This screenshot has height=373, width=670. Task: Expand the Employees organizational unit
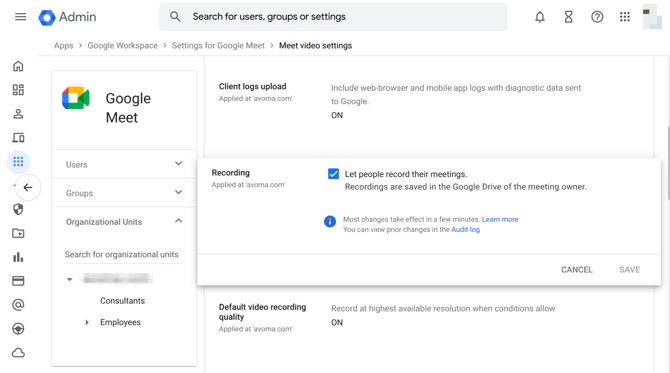[x=87, y=322]
